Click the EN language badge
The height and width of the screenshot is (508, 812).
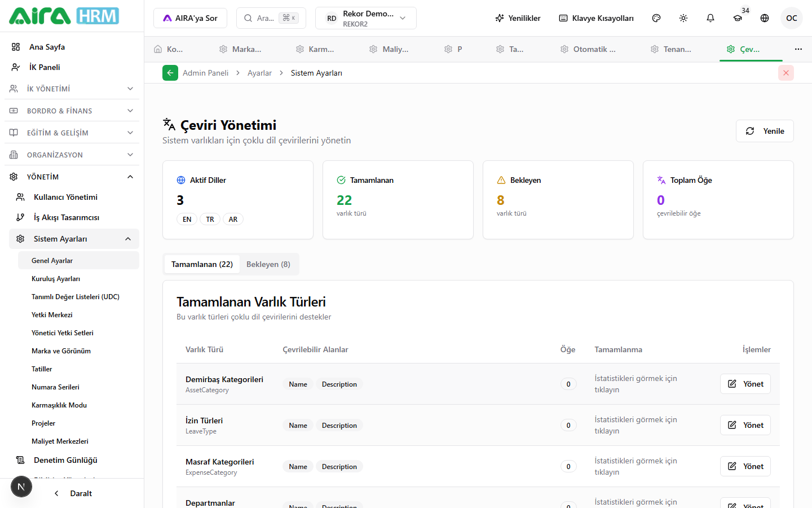pos(187,220)
